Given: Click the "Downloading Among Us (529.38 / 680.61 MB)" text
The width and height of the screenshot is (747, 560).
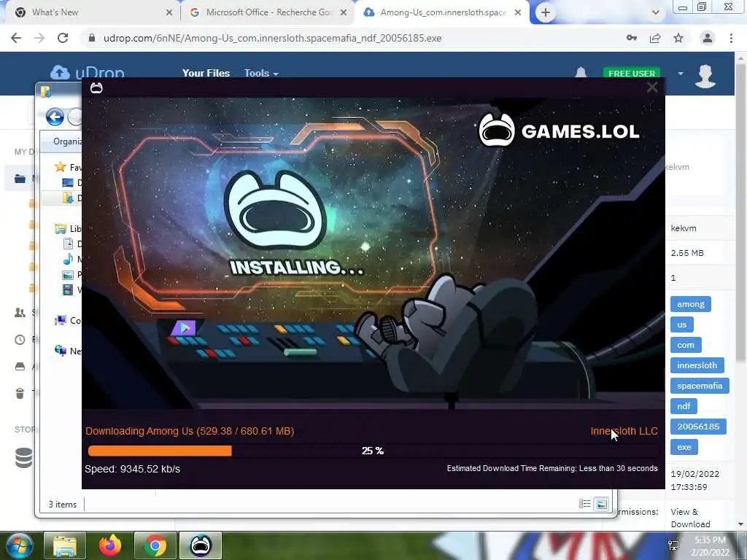Looking at the screenshot, I should tap(190, 431).
